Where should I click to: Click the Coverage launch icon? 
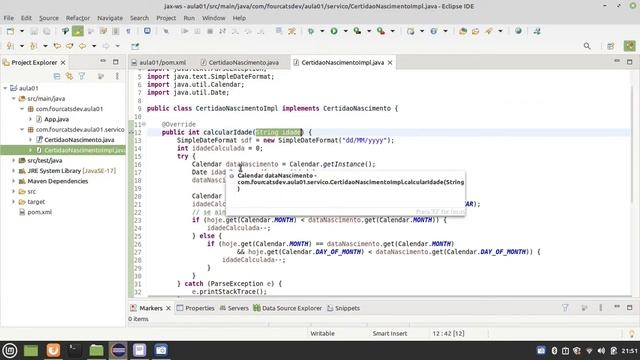(357, 31)
